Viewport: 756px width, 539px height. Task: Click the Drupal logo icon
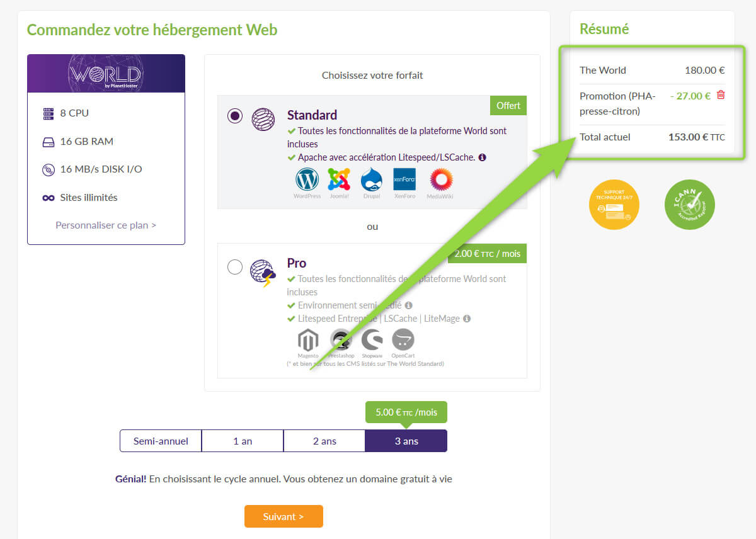pos(372,180)
